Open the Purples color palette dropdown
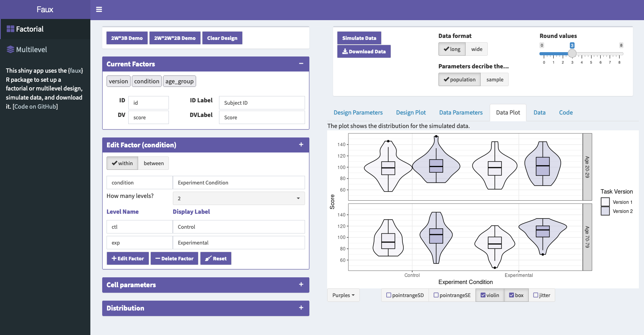Viewport: 644px width, 335px height. pos(343,295)
